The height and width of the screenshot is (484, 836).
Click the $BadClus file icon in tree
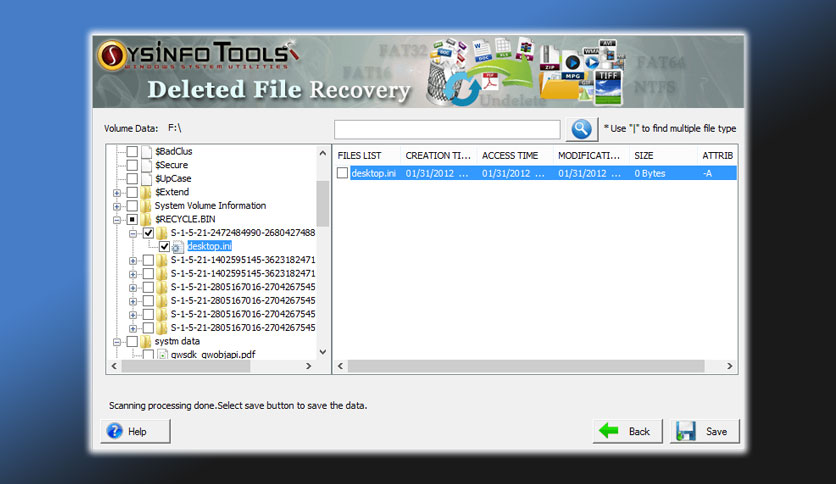(x=146, y=151)
